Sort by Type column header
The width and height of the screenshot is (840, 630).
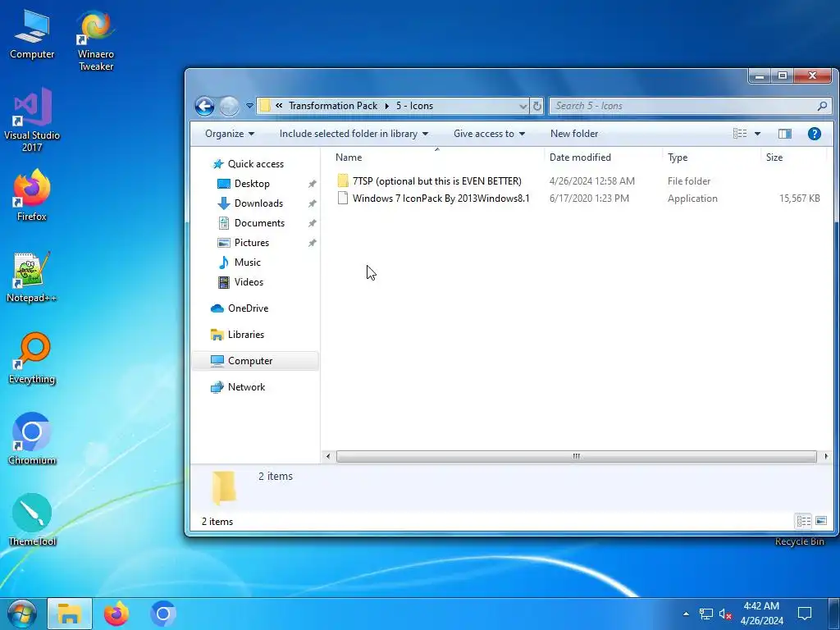pos(711,157)
